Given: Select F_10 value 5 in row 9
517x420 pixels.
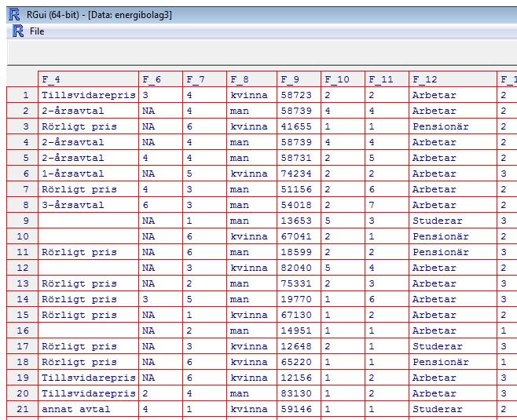Looking at the screenshot, I should tap(343, 221).
